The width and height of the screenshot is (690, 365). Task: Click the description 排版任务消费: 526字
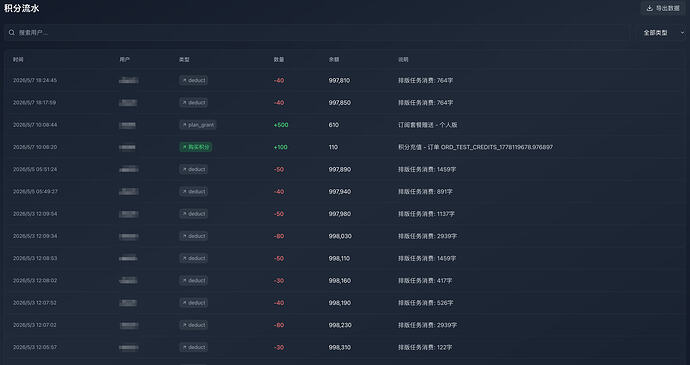click(426, 303)
